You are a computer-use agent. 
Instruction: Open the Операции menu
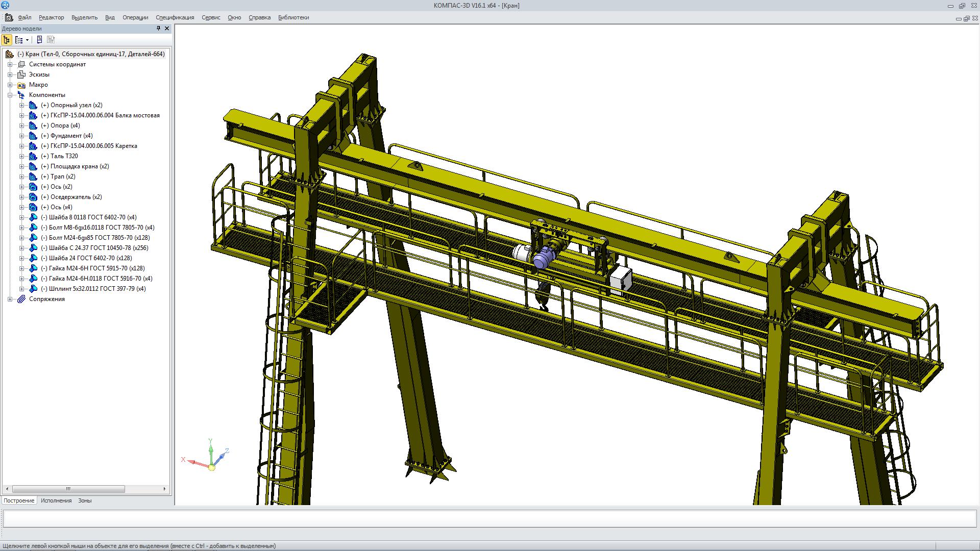pos(135,17)
